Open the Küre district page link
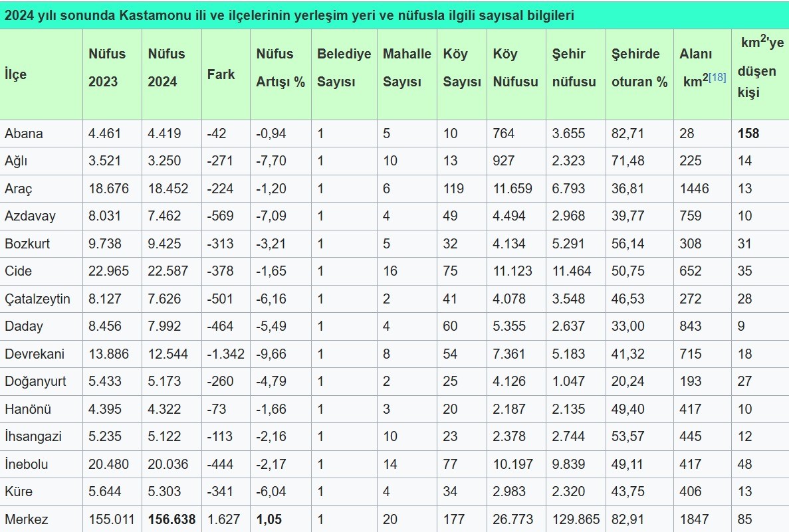The width and height of the screenshot is (789, 532). point(18,491)
